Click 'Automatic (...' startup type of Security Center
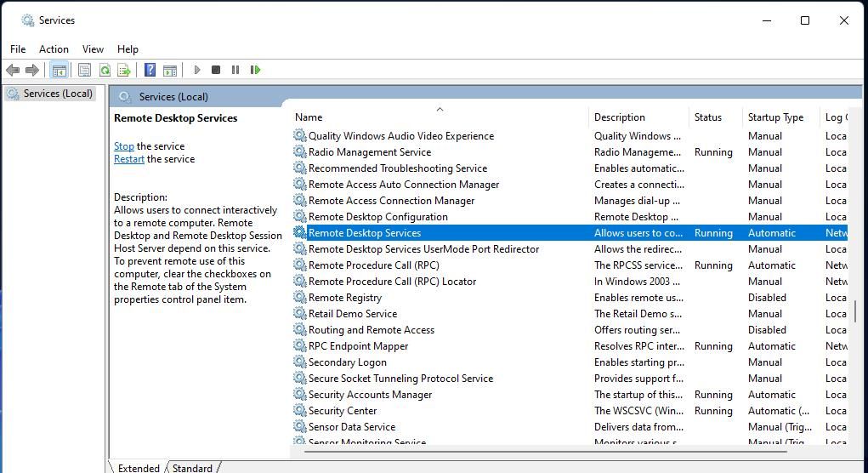The width and height of the screenshot is (868, 473). pyautogui.click(x=779, y=410)
